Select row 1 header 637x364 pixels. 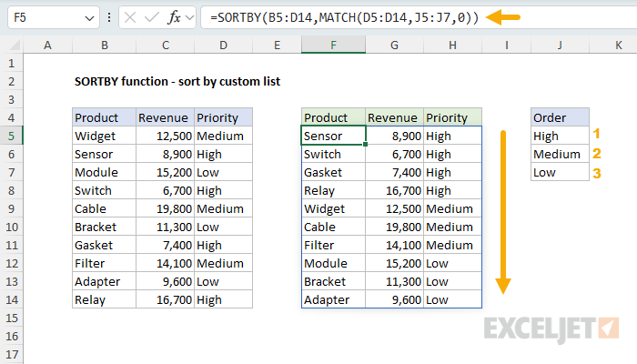tap(11, 64)
